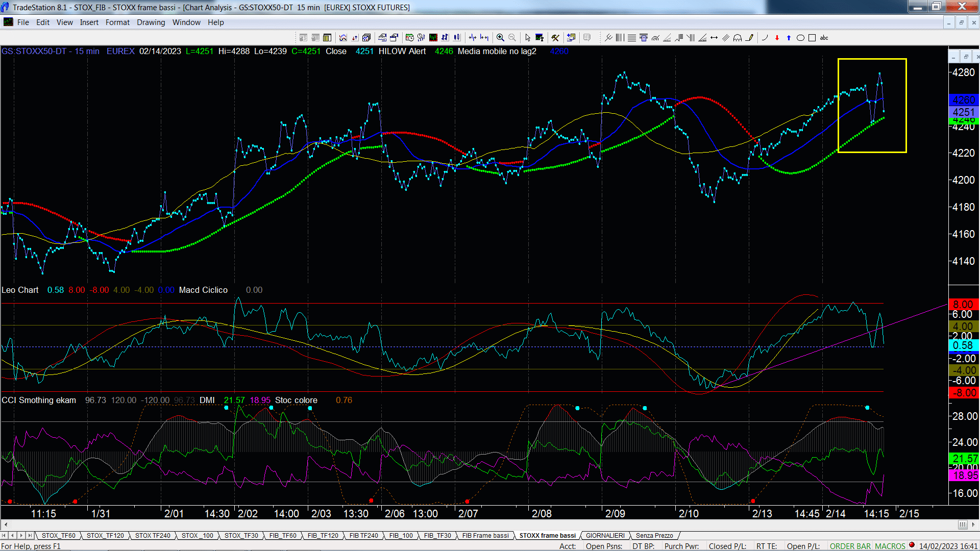Click the decrease bar spacing icon
The height and width of the screenshot is (551, 980).
tap(473, 38)
